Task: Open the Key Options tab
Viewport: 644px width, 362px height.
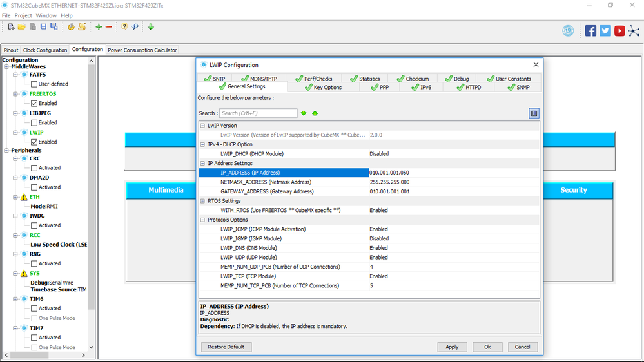Action: 323,88
